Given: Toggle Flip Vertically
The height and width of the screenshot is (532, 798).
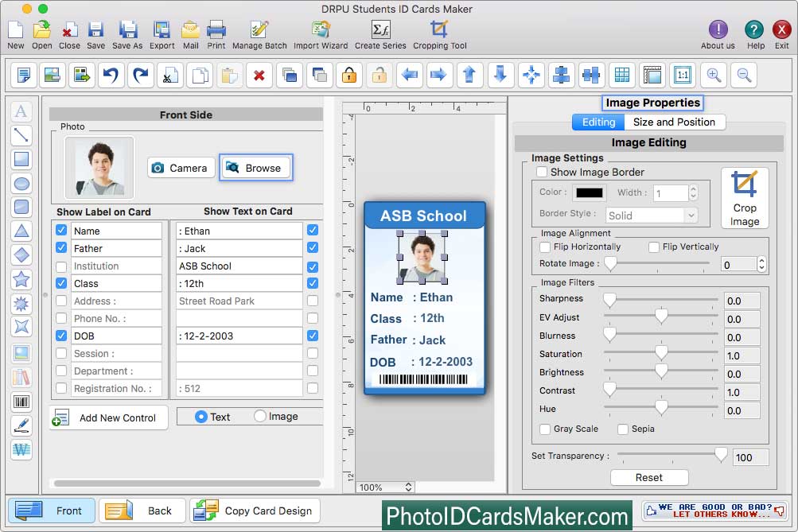Looking at the screenshot, I should pos(654,247).
